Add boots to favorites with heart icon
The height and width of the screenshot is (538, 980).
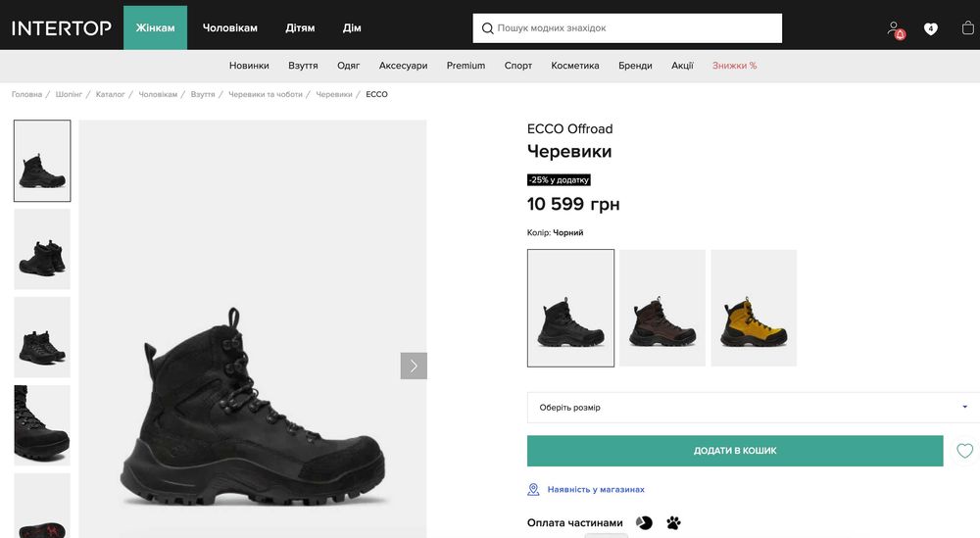tap(964, 451)
